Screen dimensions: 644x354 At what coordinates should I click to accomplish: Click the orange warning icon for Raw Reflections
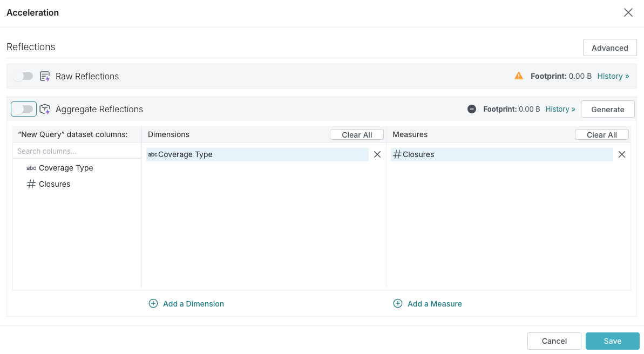[x=519, y=76]
